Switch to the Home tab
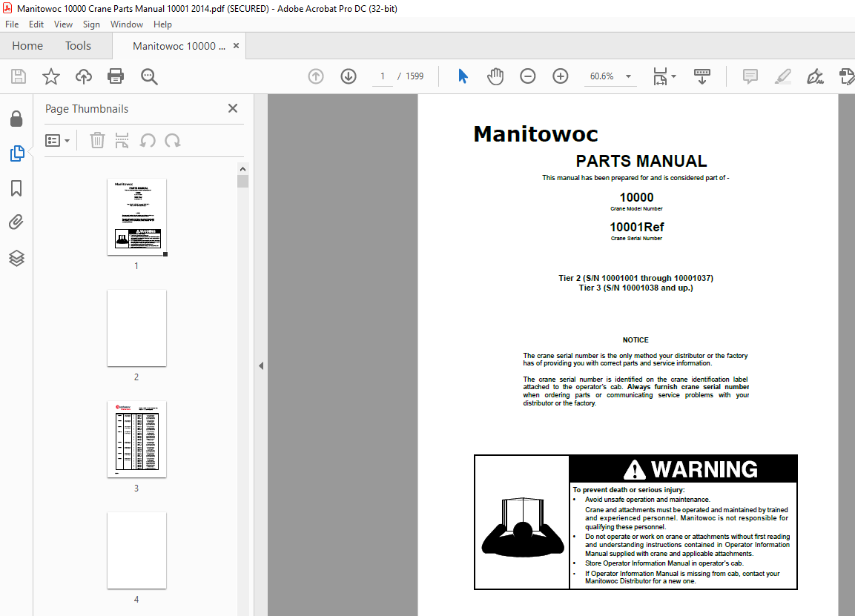The width and height of the screenshot is (855, 616). (27, 46)
